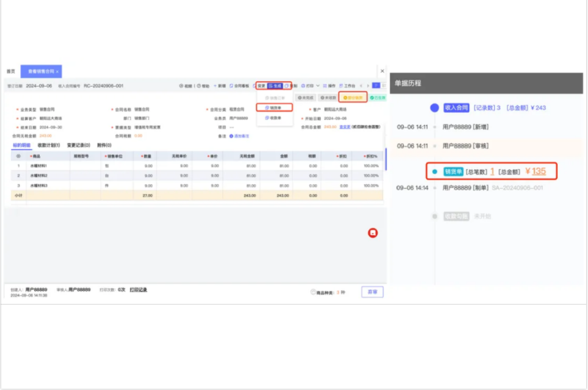Screen dimensions: 588x390
Task: Click the underlined count 1 next to 总笔数
Action: tap(492, 172)
